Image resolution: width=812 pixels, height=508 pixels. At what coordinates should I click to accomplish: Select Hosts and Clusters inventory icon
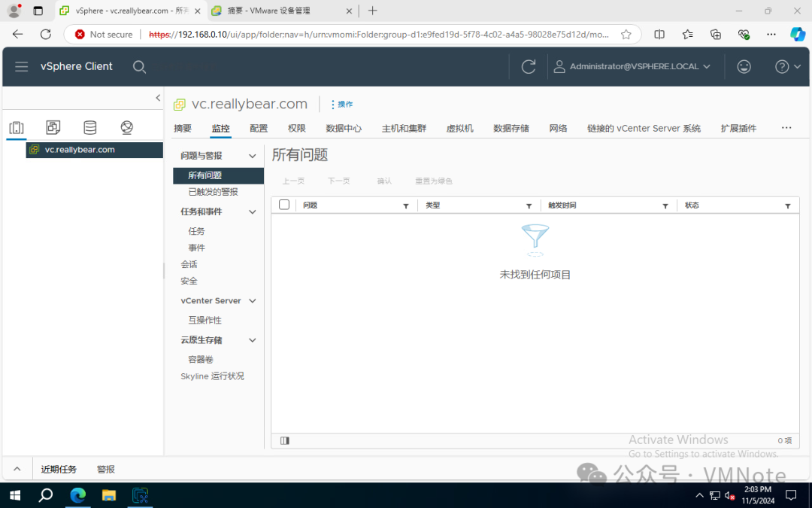17,127
